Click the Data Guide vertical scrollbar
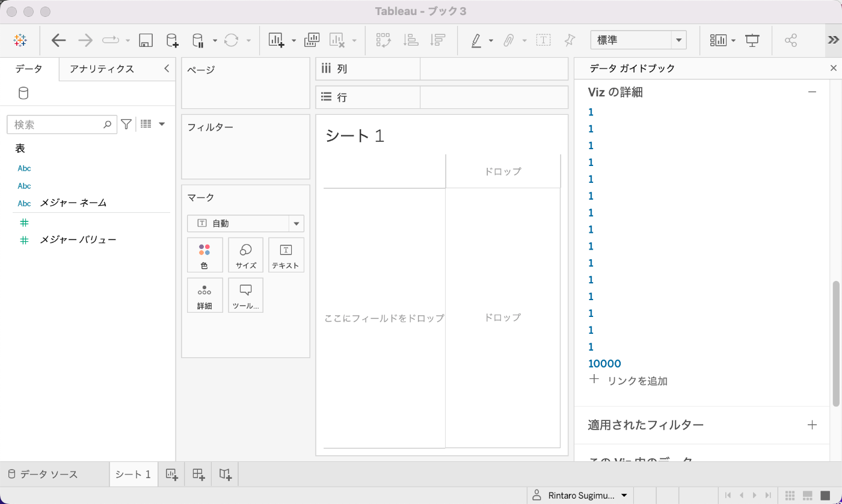Screen dimensions: 842x504 coord(836,343)
